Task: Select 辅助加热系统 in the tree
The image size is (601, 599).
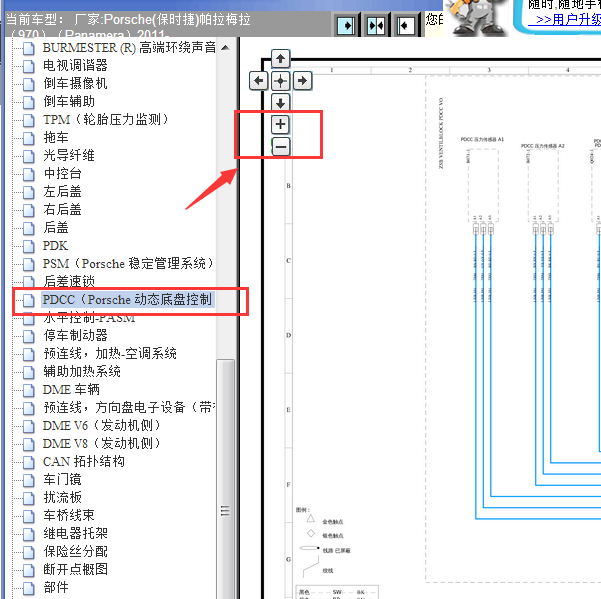Action: [x=82, y=371]
